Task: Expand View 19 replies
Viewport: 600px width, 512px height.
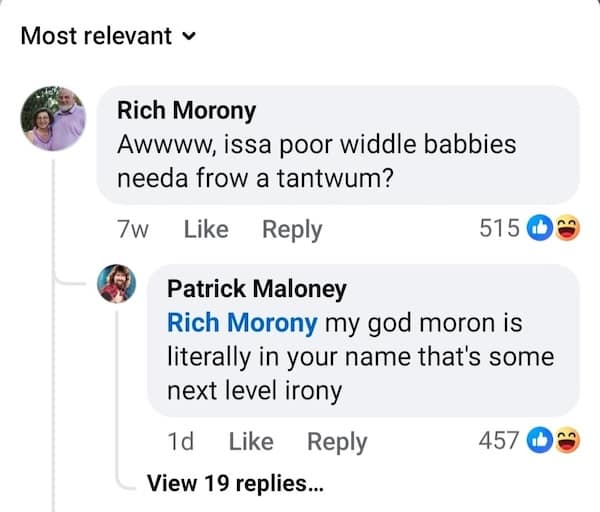Action: point(235,484)
